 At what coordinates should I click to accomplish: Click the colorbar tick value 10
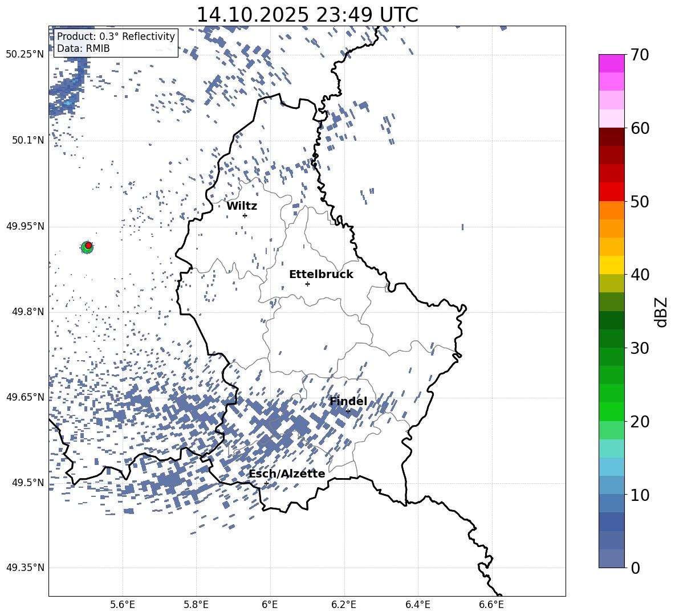click(x=640, y=495)
